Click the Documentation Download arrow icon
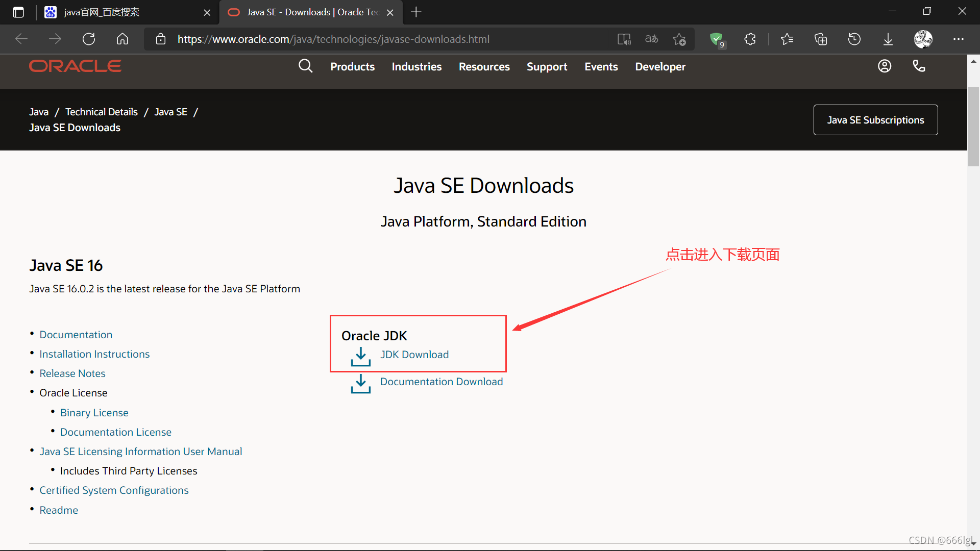The image size is (980, 551). 361,384
